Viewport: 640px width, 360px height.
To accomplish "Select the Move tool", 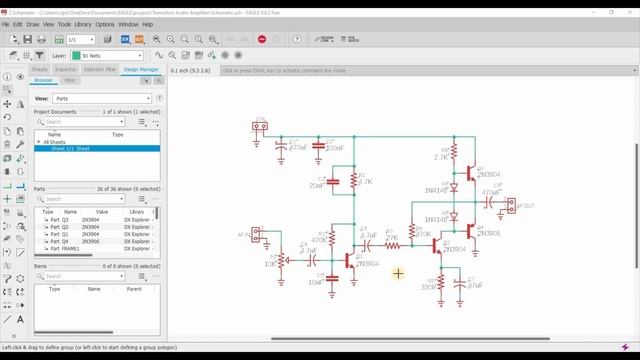I will pos(7,104).
